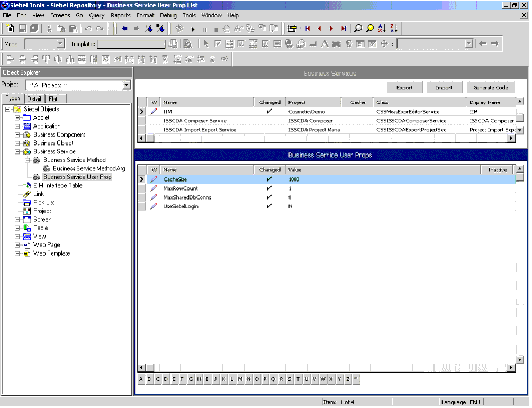This screenshot has width=532, height=408.
Task: Go to First Record red icon
Action: (x=308, y=29)
